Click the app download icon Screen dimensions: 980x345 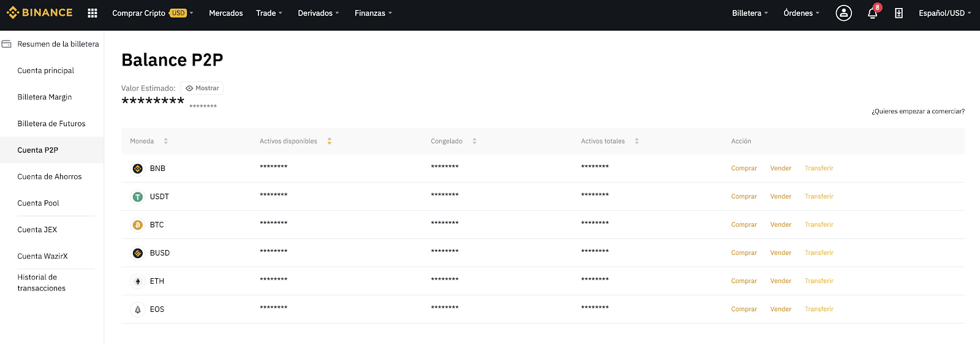pos(899,13)
